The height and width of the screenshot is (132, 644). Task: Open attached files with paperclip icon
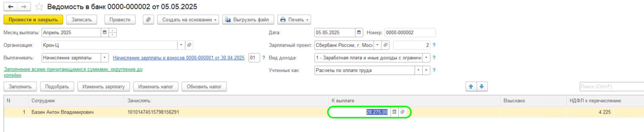tap(148, 19)
